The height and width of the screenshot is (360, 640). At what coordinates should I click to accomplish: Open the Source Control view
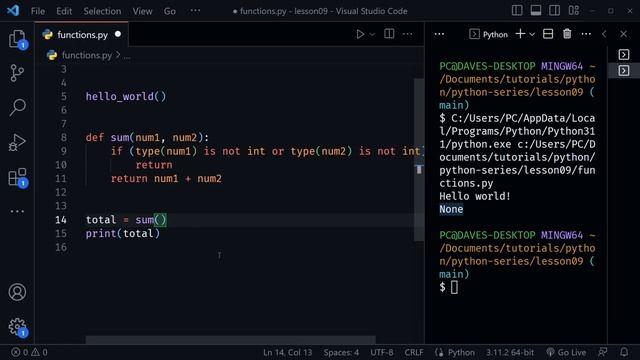17,73
